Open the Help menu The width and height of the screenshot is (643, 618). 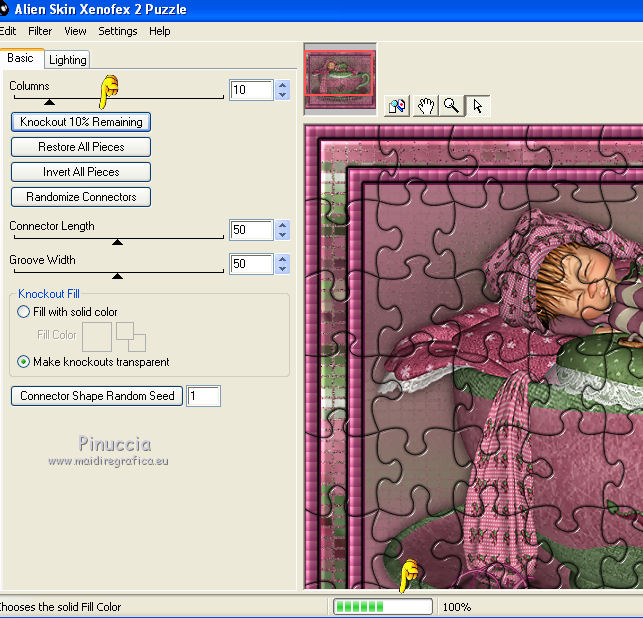point(160,31)
